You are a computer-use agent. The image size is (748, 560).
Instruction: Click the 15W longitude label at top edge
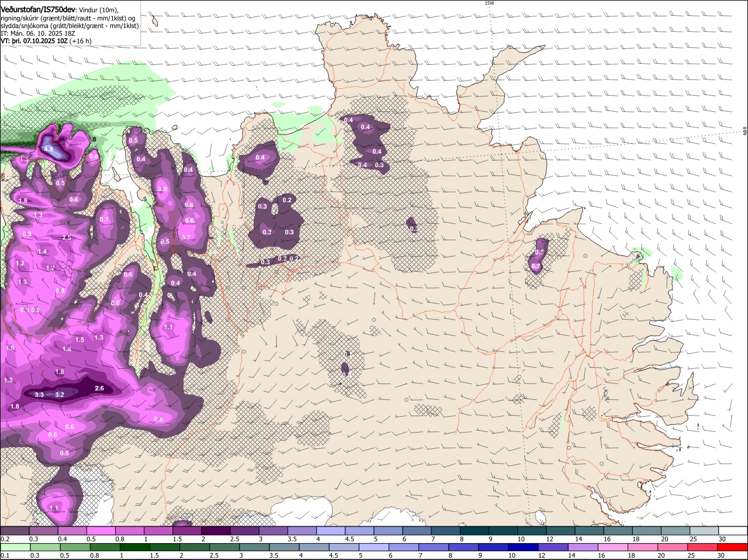tap(489, 3)
